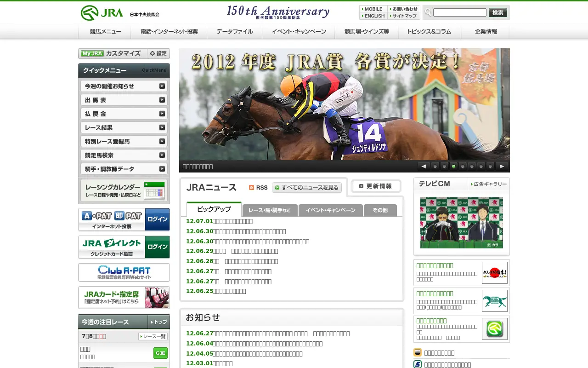Screen dimensions: 588x368
Task: Select the イベント・キャンペーン news tab
Action: 331,210
